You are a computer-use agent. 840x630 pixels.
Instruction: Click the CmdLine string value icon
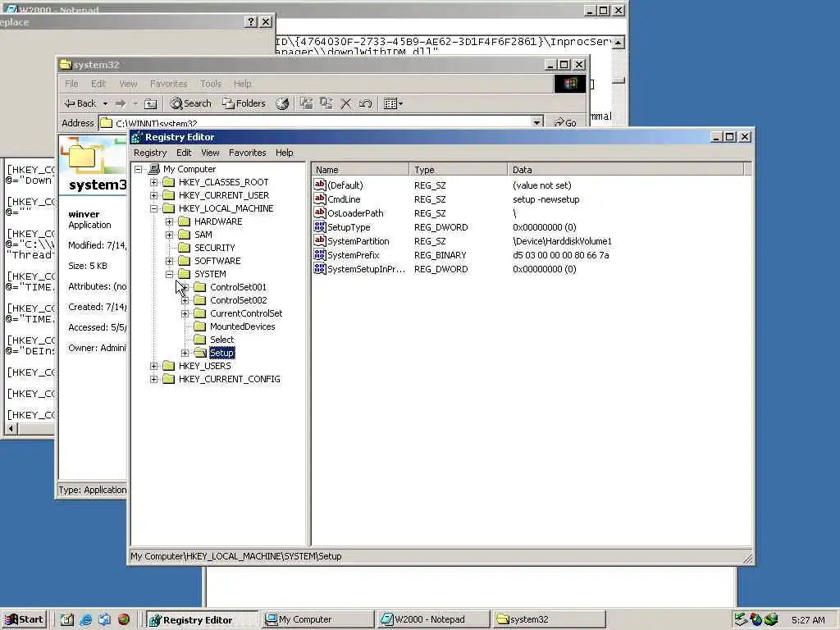tap(320, 199)
